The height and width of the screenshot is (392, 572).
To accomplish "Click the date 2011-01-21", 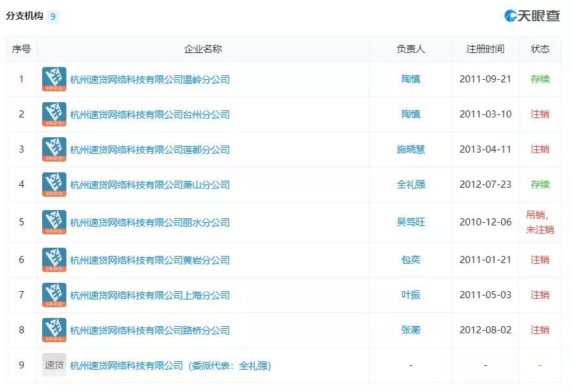I will (x=485, y=260).
